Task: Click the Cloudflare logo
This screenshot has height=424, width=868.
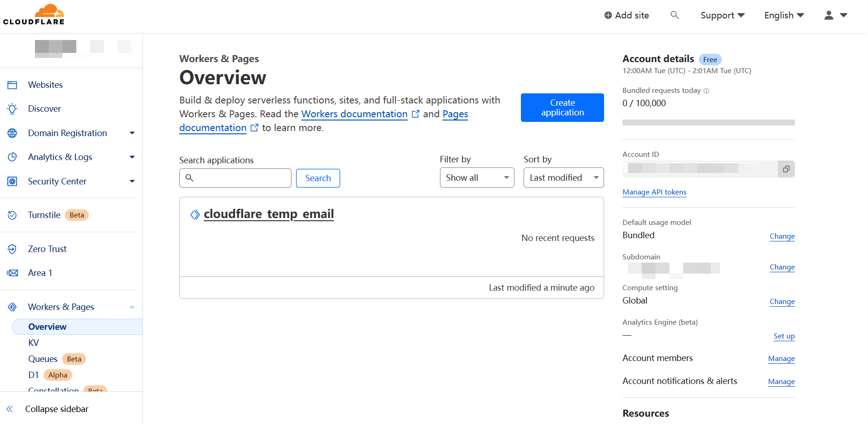Action: (34, 14)
